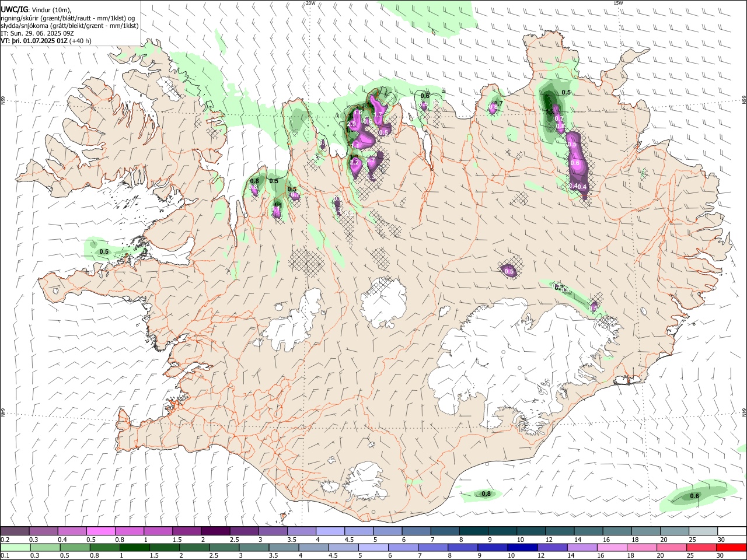Click the '0.1' value on the rain legend
The image size is (747, 560).
pos(5,555)
